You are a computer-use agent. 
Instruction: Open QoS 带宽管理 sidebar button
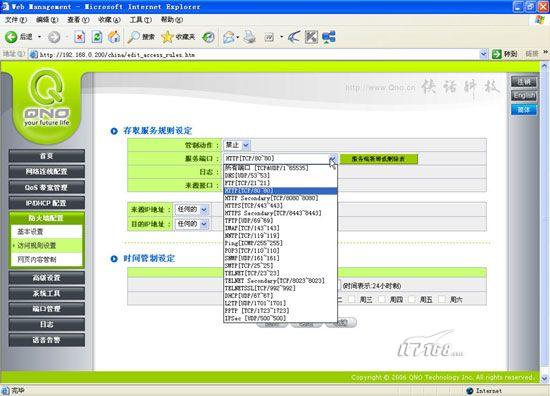pyautogui.click(x=47, y=187)
